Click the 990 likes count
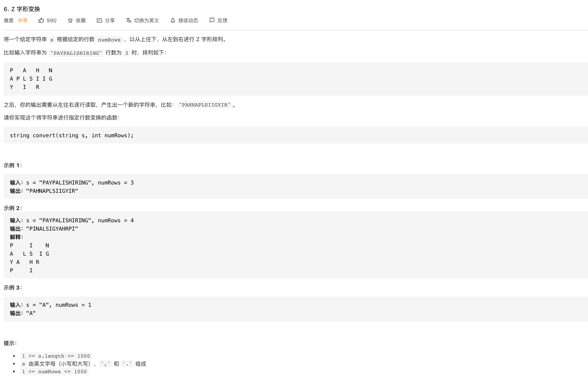The image size is (588, 379). pos(51,20)
